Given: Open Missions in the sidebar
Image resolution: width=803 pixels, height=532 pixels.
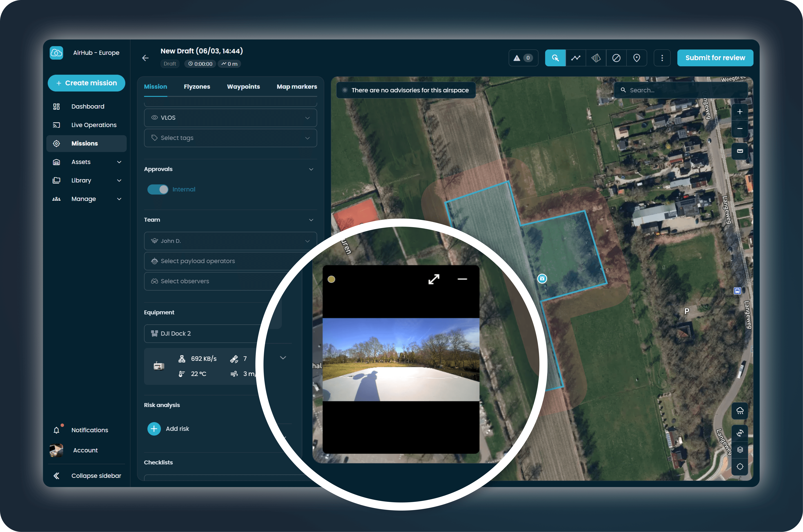Looking at the screenshot, I should [x=86, y=144].
